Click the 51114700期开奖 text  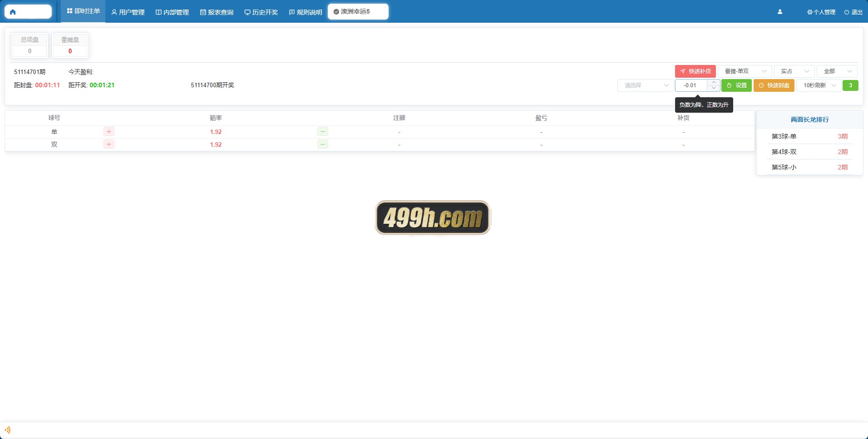[x=212, y=85]
